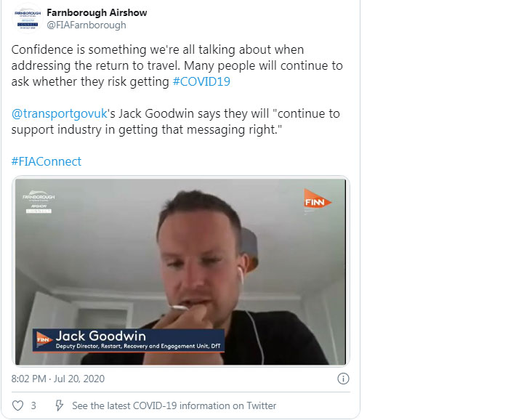Click the lightning bolt COVID-19 icon
Image resolution: width=516 pixels, height=420 pixels.
[x=59, y=405]
